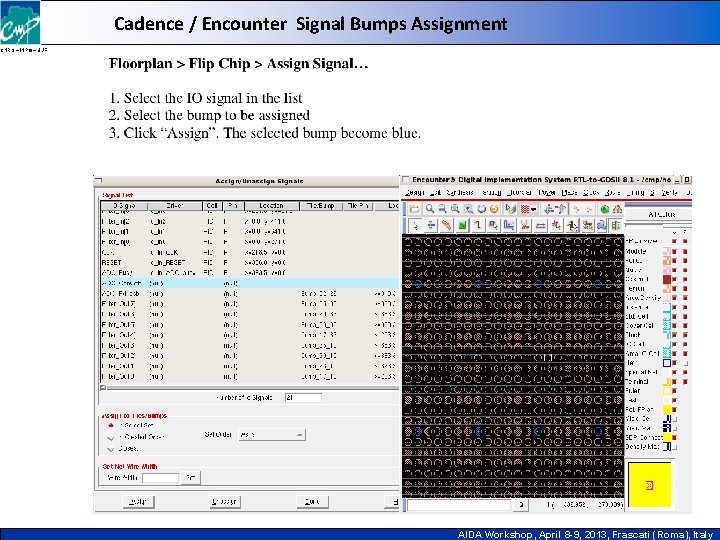The image size is (720, 540).
Task: Click the fit view zoom icon
Action: click(455, 208)
